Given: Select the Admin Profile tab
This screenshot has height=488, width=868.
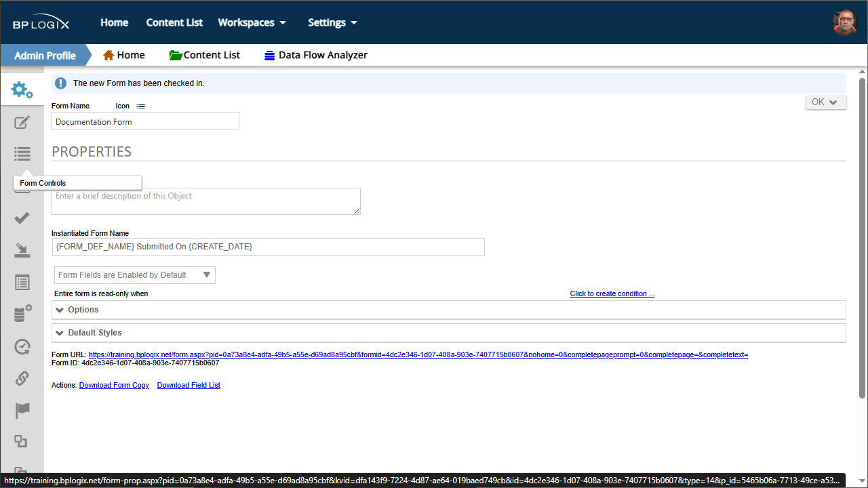Looking at the screenshot, I should click(x=45, y=56).
